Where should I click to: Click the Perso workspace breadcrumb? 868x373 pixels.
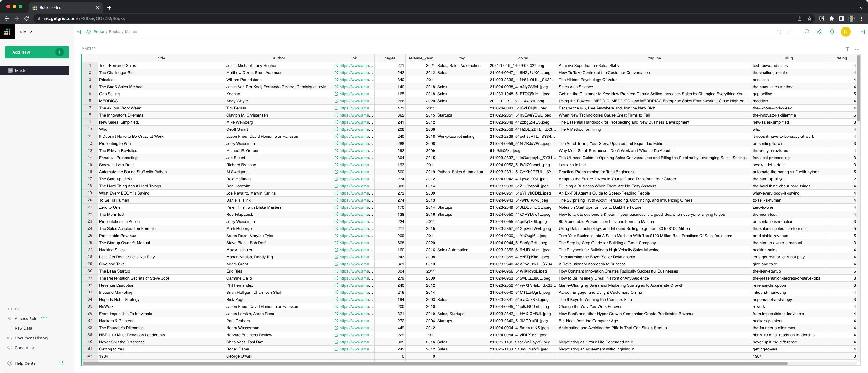point(99,32)
